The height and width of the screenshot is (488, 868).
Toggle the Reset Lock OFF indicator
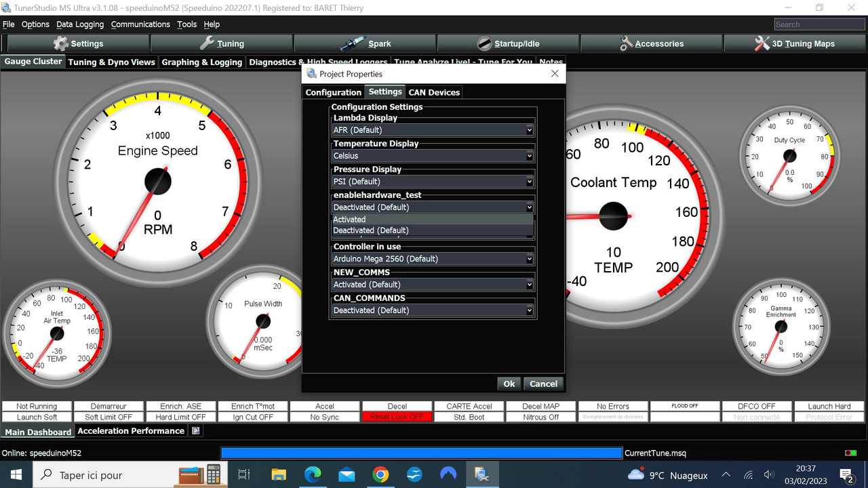397,416
